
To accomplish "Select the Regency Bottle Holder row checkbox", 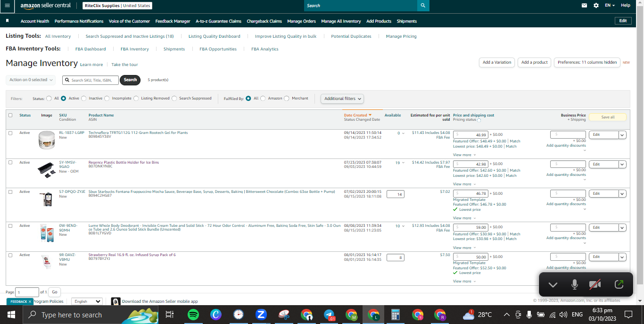I will tap(10, 162).
